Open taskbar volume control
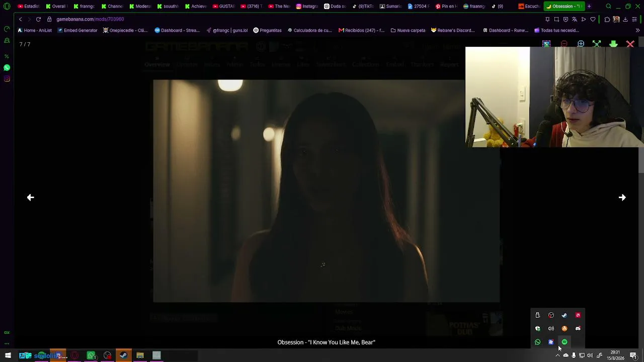Image resolution: width=644 pixels, height=362 pixels. point(590,355)
